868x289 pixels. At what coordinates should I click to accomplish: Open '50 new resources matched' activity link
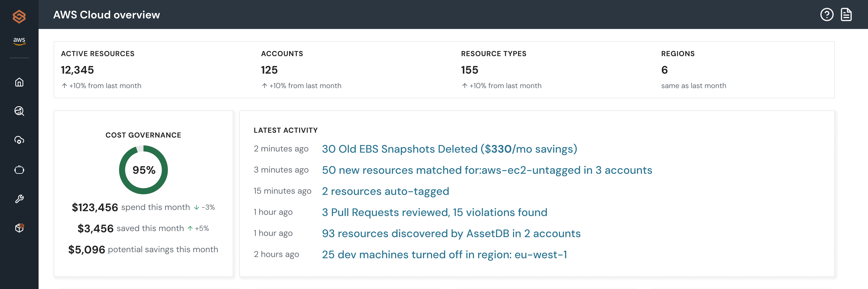(x=487, y=170)
